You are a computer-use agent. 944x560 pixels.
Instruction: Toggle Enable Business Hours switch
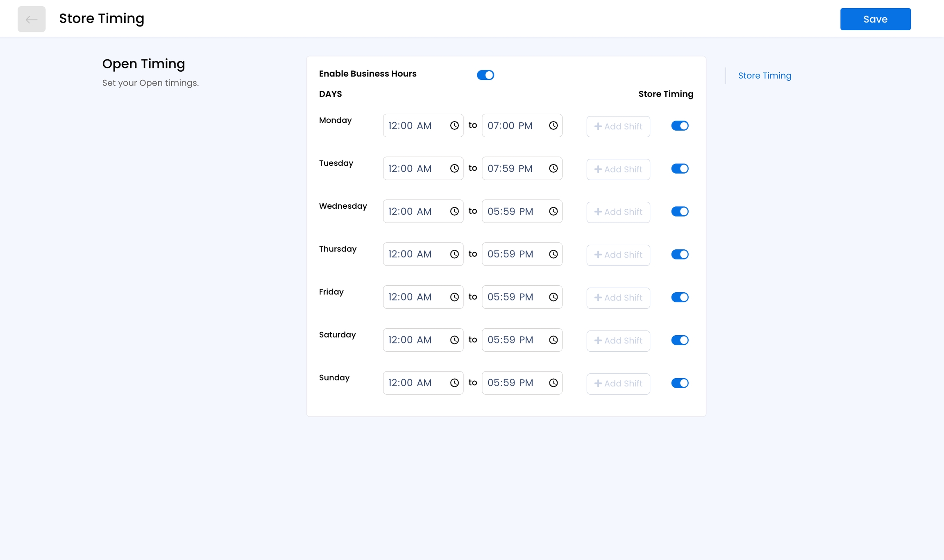point(485,75)
